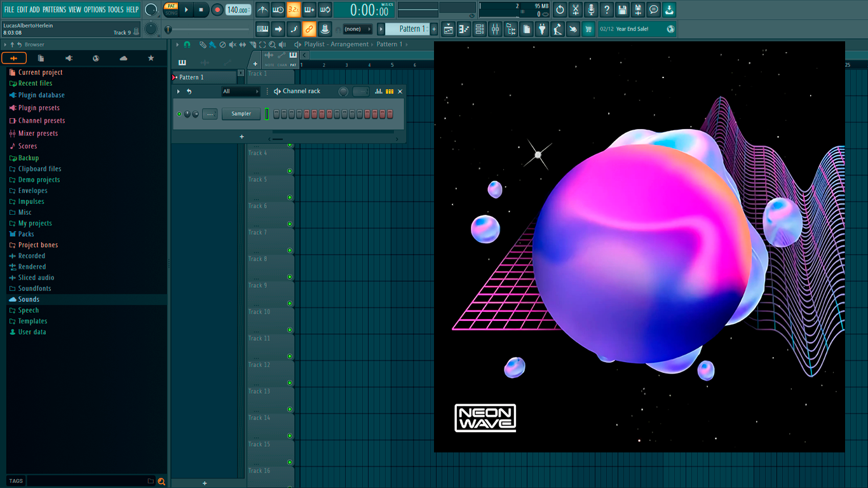Screen dimensions: 868x488
Task: Open the question mark help icon
Action: tap(607, 10)
